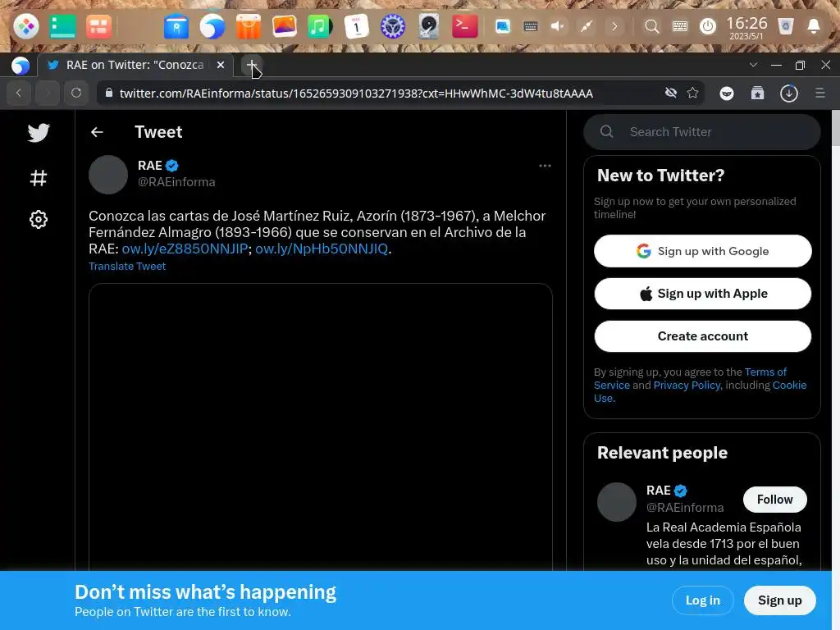Launch the red terminal dock icon
Viewport: 840px width, 630px height.
[464, 25]
